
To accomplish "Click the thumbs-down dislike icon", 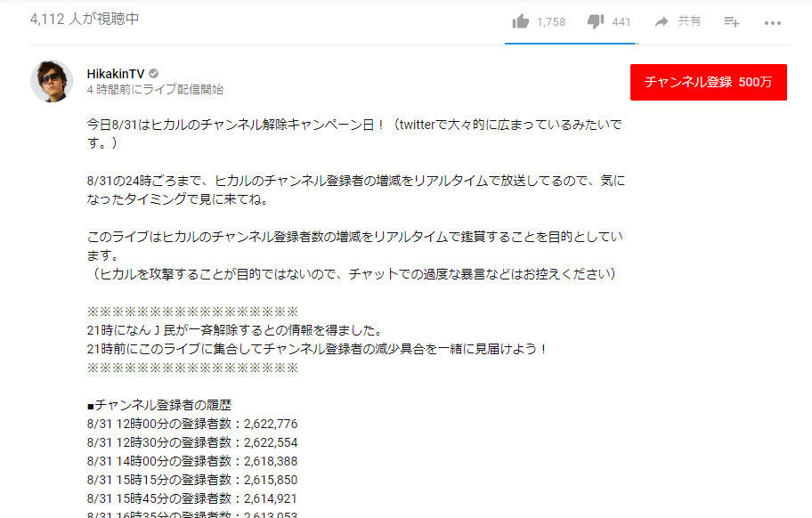I will (596, 21).
